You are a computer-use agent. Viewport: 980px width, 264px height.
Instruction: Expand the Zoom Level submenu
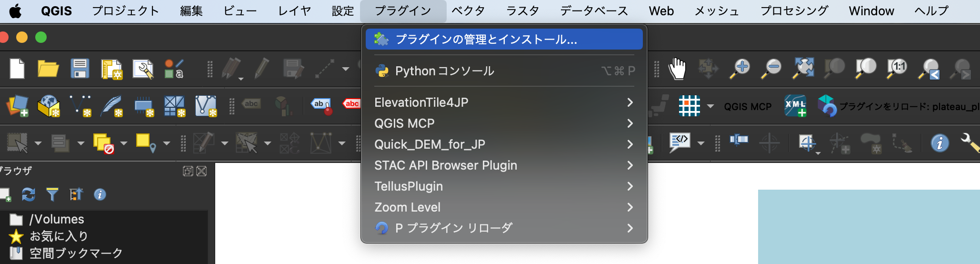[x=504, y=207]
